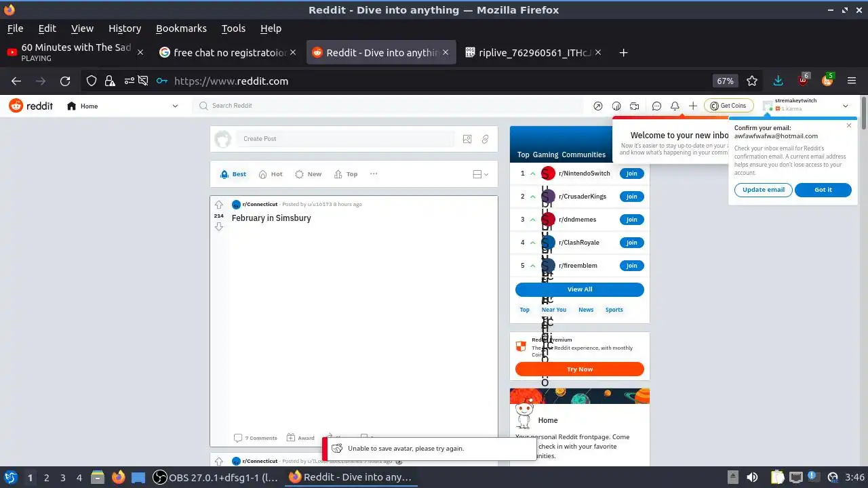Bookmark this page with the star icon

(x=752, y=81)
